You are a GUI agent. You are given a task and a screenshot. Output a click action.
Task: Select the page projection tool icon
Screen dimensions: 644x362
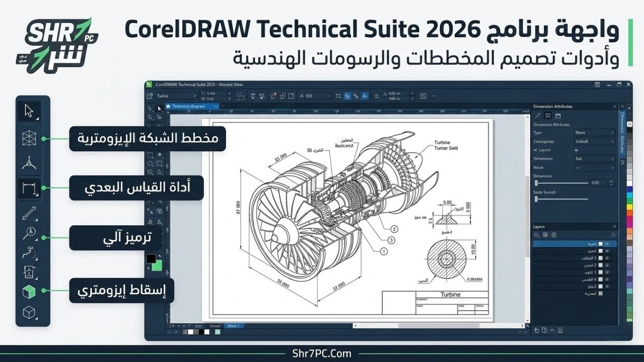[x=29, y=272]
